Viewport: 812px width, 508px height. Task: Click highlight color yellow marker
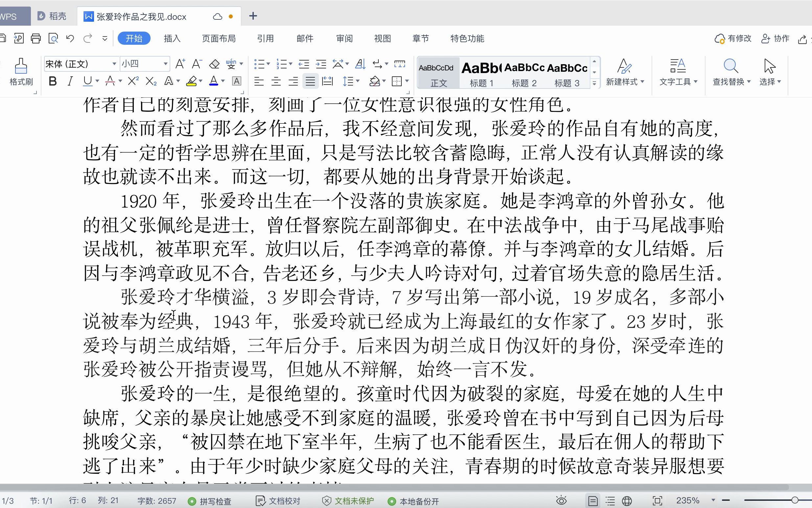click(192, 81)
